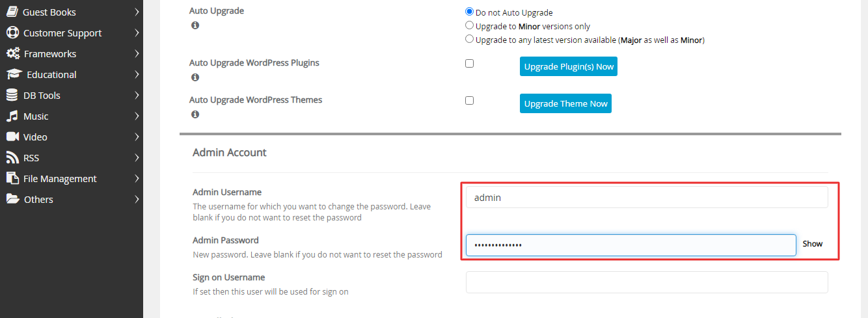
Task: Click Upgrade Plugin(s) Now button
Action: click(569, 66)
